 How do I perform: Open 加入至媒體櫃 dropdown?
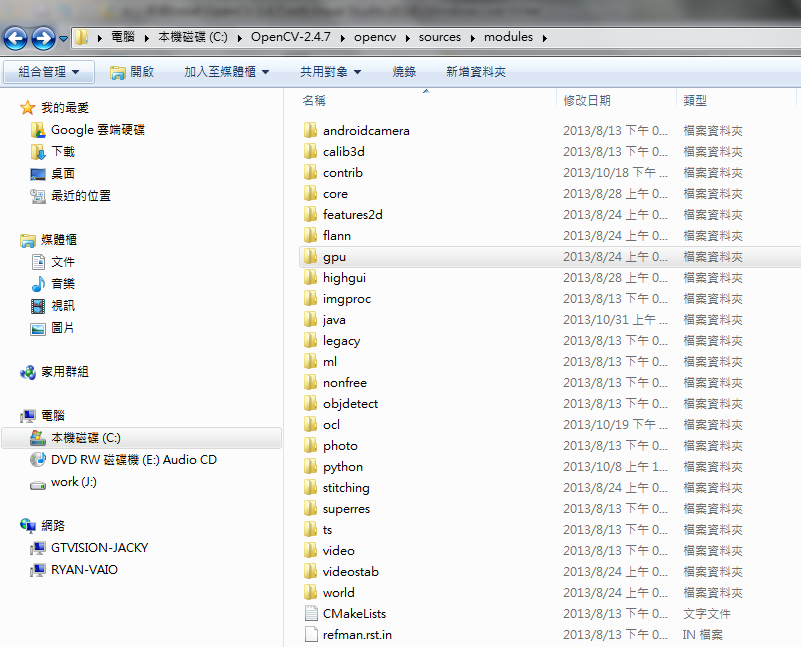[226, 72]
